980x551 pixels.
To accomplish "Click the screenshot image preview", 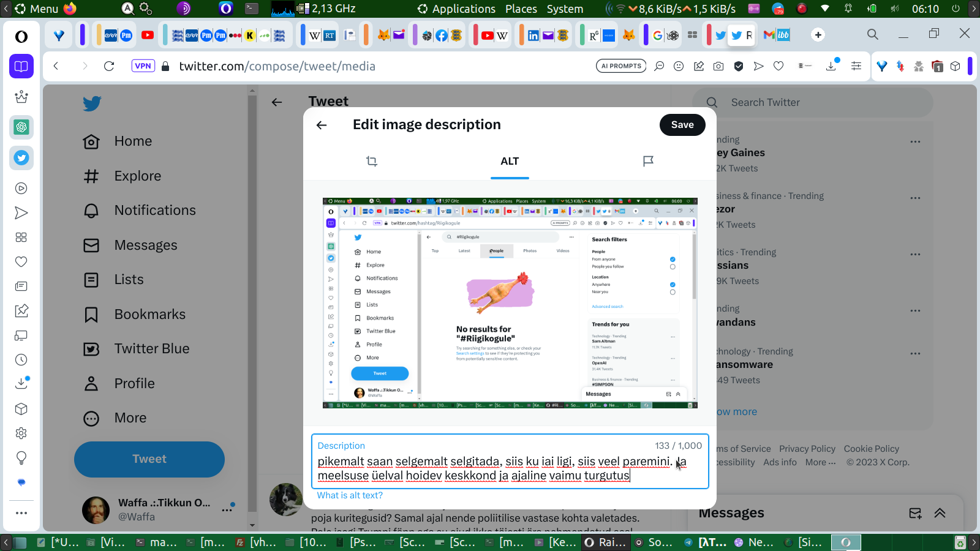I will point(510,303).
